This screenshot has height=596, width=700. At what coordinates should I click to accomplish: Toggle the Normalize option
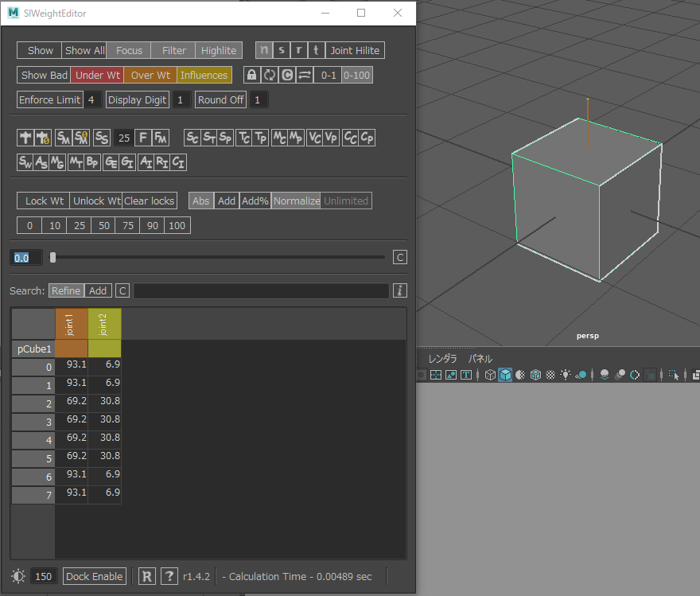point(297,201)
